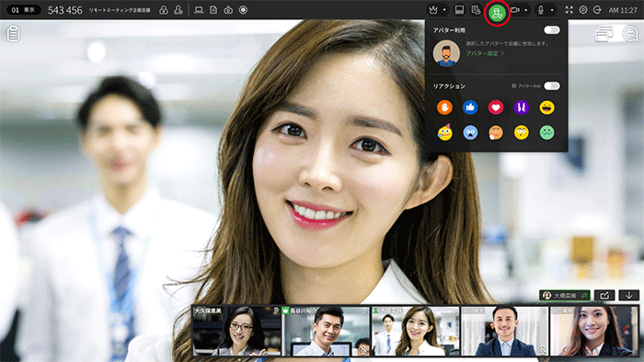The image size is (644, 362).
Task: Click the room lock icon
Action: 164,10
